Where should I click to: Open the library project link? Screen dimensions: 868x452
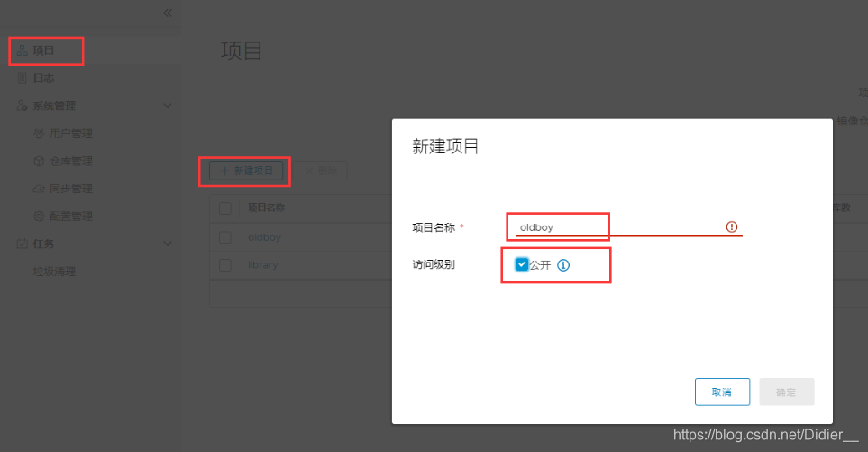(262, 264)
